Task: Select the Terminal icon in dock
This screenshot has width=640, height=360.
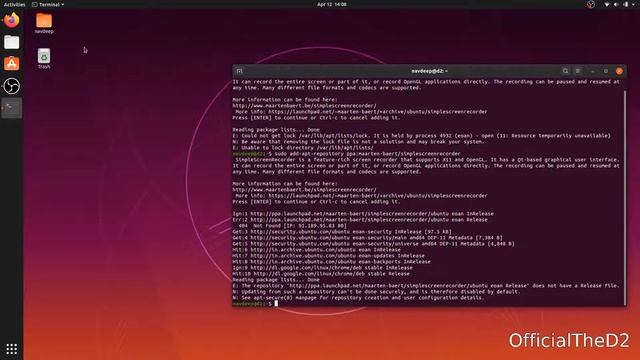Action: click(11, 108)
